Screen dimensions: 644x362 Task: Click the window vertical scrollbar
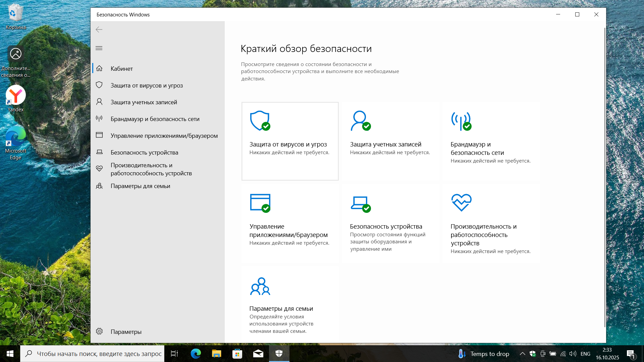605,178
